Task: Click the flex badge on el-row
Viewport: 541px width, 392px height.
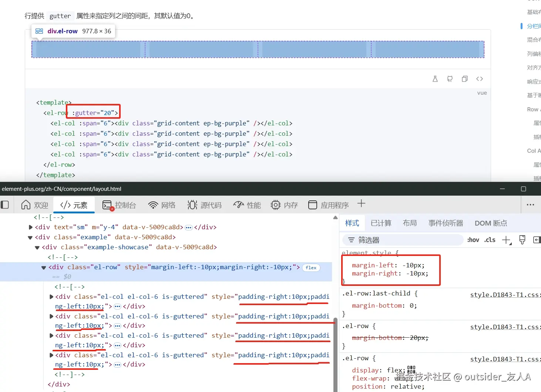Action: 311,267
